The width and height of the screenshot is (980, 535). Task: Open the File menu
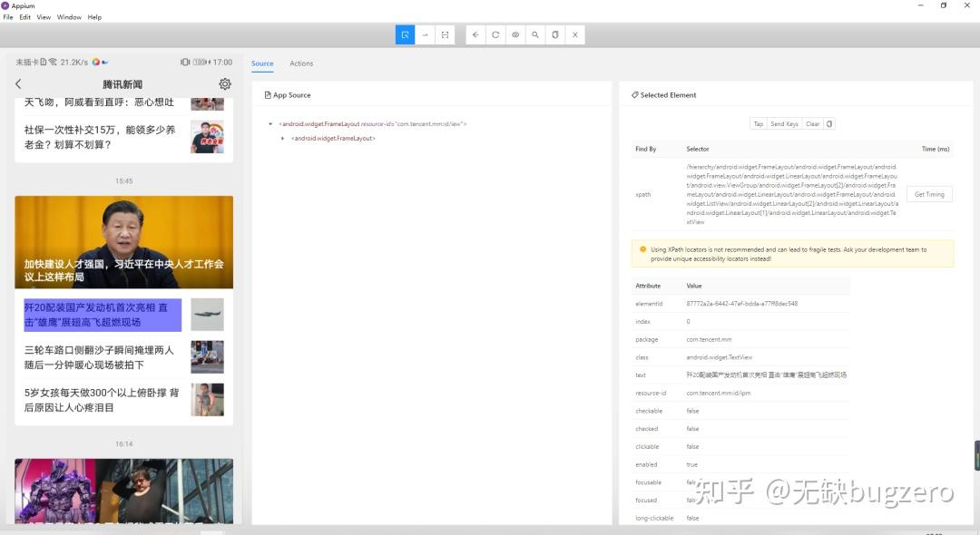[8, 17]
